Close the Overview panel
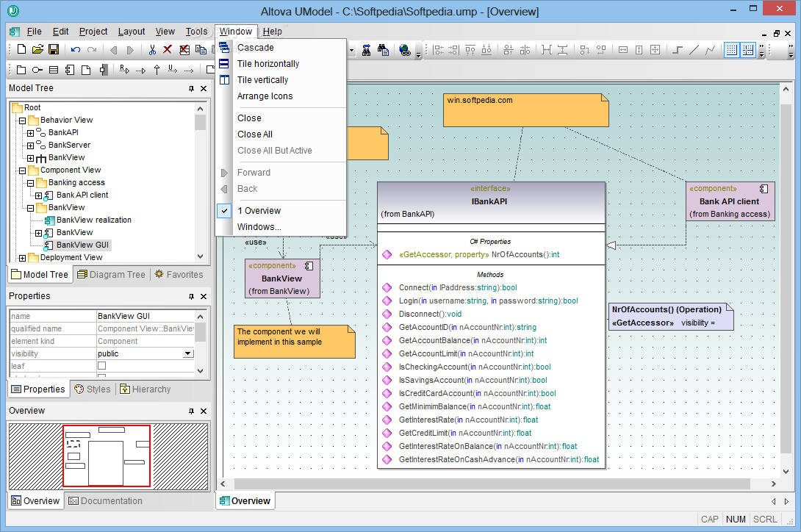Viewport: 801px width, 532px height. [x=204, y=411]
